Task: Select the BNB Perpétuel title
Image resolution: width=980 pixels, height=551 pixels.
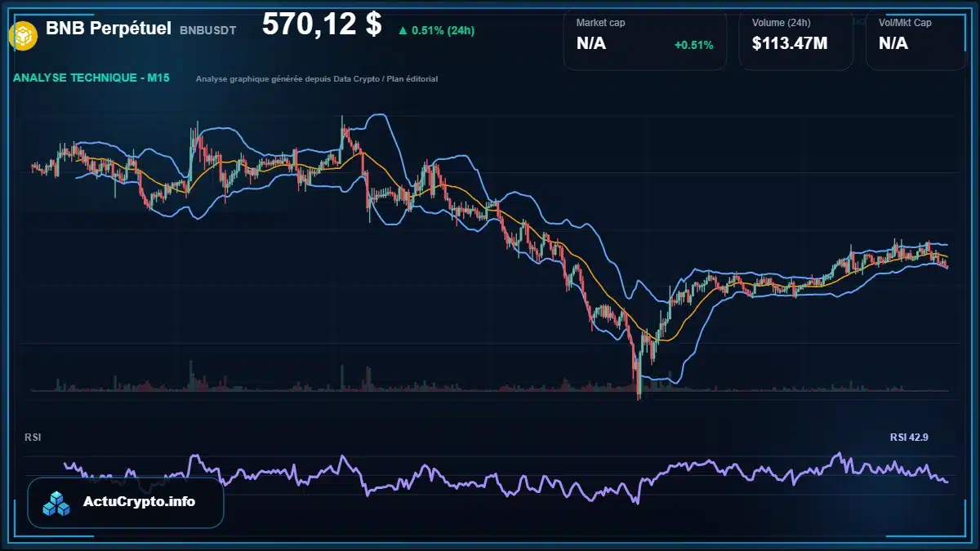Action: 109,29
